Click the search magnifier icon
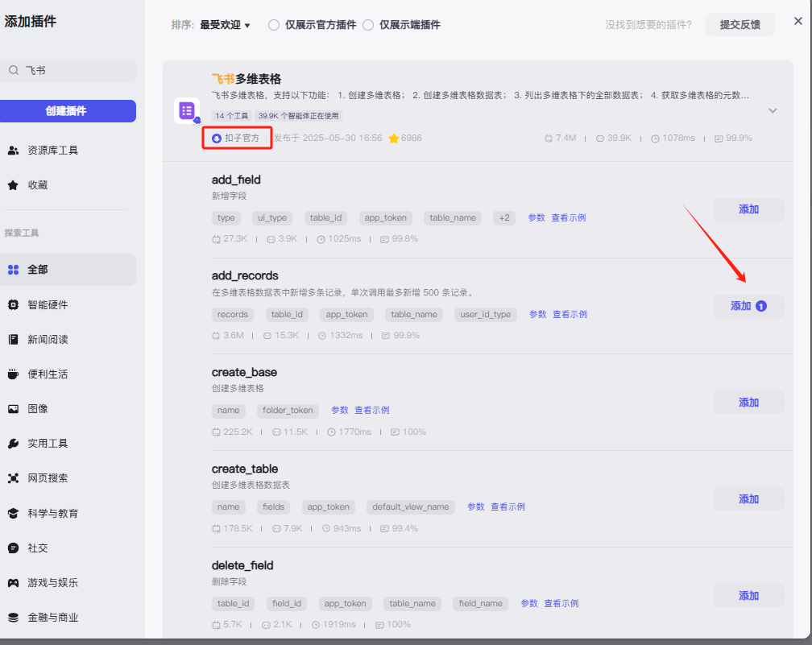812x645 pixels. 14,70
